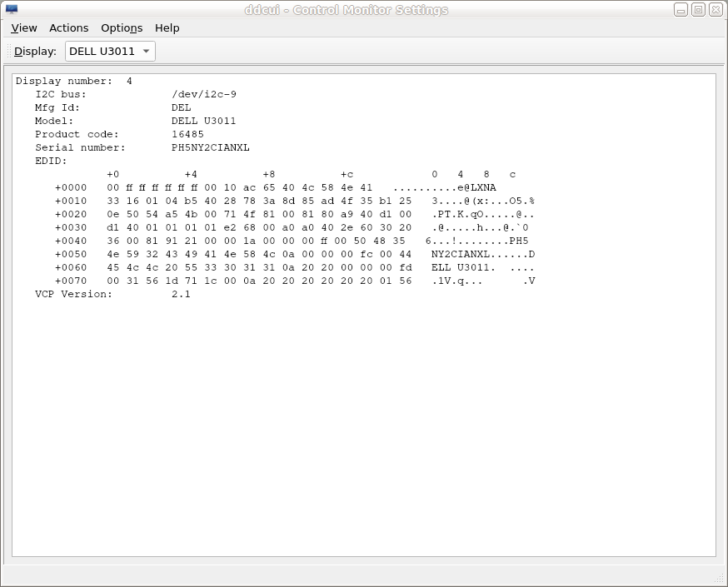Screen dimensions: 728x587
Task: Open the View menu
Action: click(24, 27)
